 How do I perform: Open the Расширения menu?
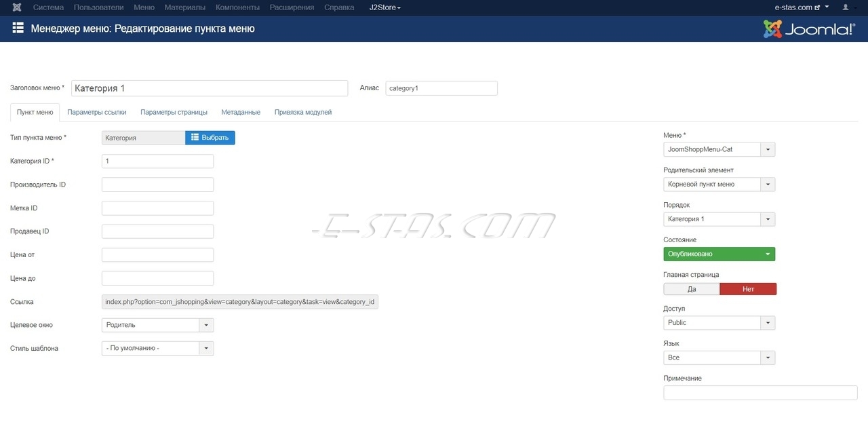point(292,7)
